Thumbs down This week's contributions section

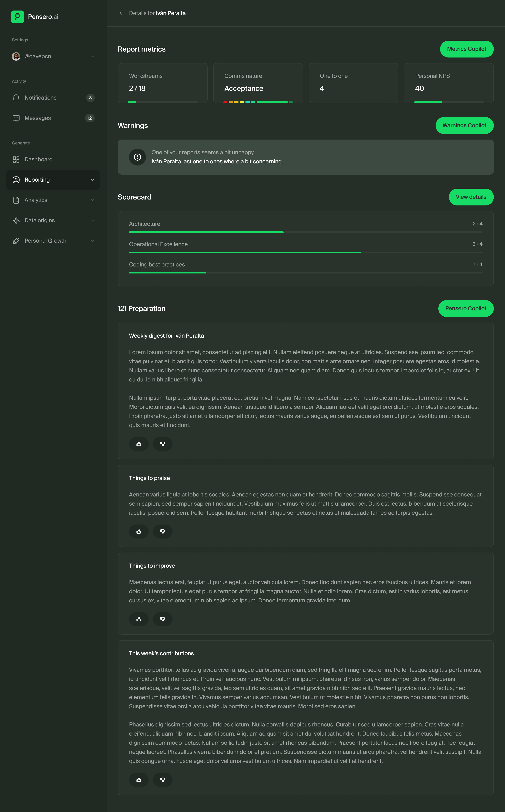pos(163,780)
